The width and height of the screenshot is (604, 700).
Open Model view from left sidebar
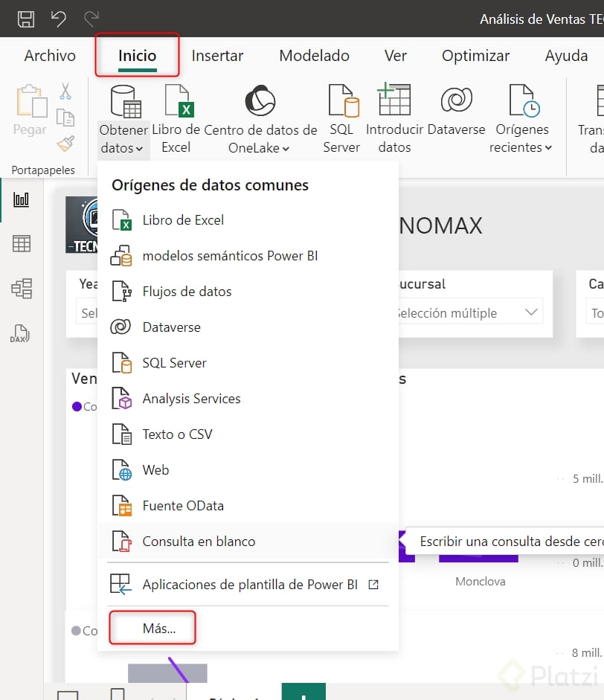(22, 289)
